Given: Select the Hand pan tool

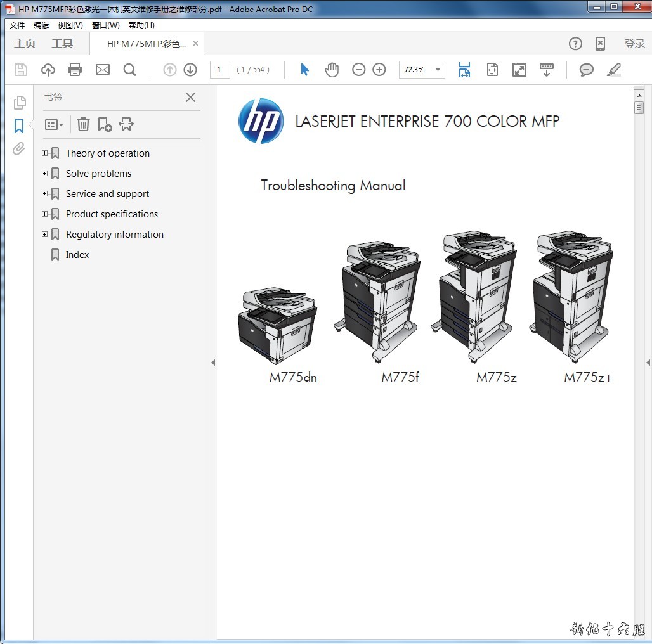Looking at the screenshot, I should (332, 70).
